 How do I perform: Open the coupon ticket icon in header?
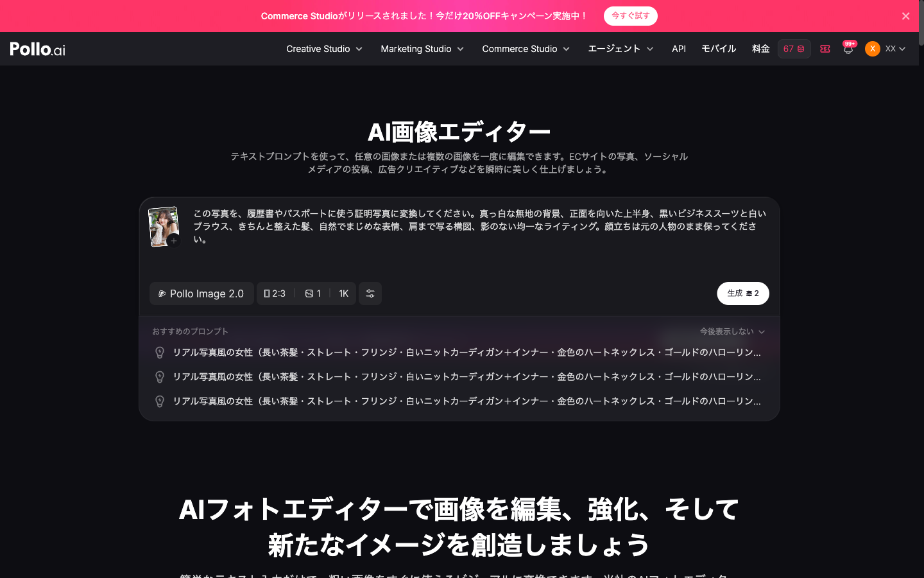825,49
